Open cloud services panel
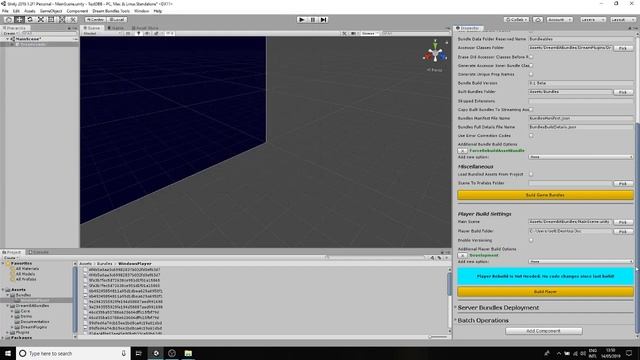640x360 pixels. point(538,20)
